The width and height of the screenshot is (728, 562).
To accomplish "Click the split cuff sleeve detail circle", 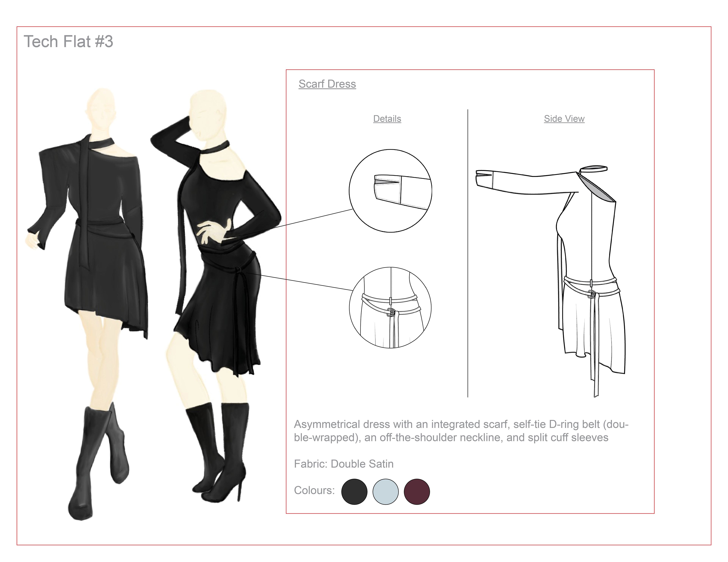I will (391, 191).
